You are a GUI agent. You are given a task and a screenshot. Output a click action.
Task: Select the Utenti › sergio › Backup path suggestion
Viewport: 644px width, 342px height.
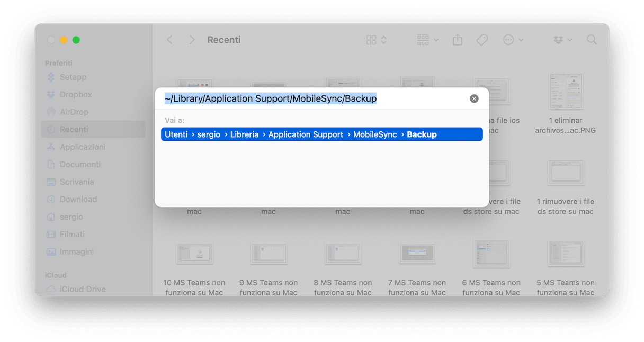(322, 134)
